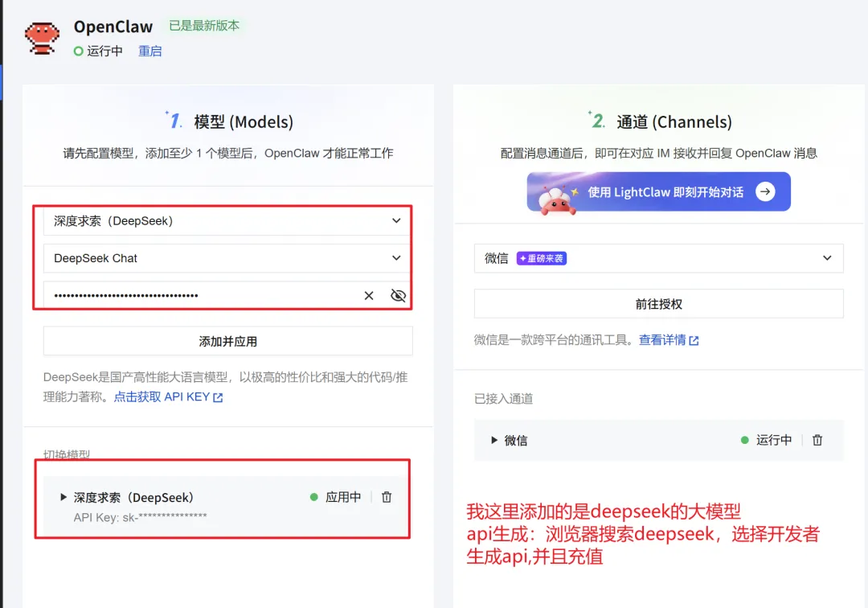Click the 重启 restart link
The image size is (868, 608).
pyautogui.click(x=150, y=51)
